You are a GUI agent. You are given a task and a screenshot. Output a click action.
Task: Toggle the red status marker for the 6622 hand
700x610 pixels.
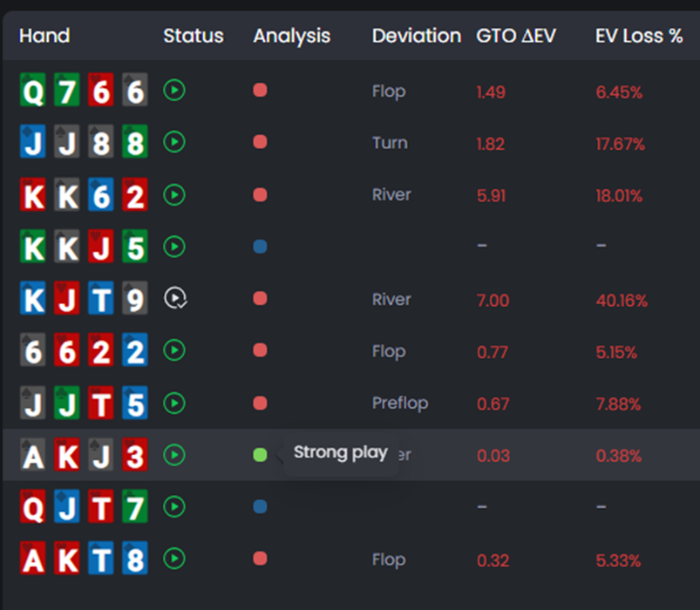click(x=259, y=350)
